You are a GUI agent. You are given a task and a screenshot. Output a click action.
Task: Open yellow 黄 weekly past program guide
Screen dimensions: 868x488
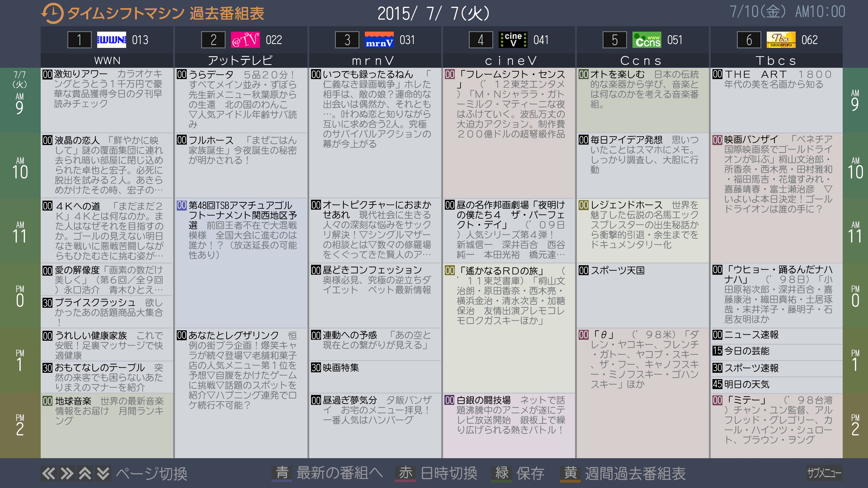coord(570,473)
